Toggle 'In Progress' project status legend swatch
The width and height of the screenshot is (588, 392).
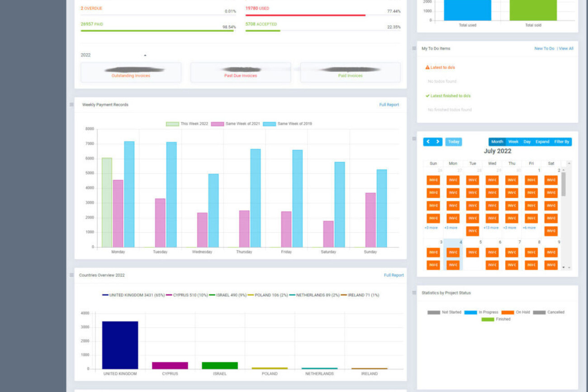pos(470,312)
